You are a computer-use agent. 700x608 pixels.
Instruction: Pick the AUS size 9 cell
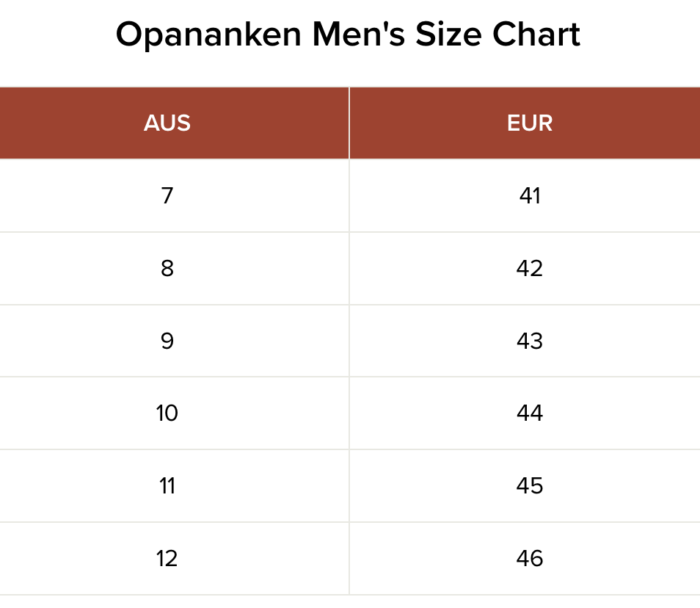pyautogui.click(x=167, y=341)
